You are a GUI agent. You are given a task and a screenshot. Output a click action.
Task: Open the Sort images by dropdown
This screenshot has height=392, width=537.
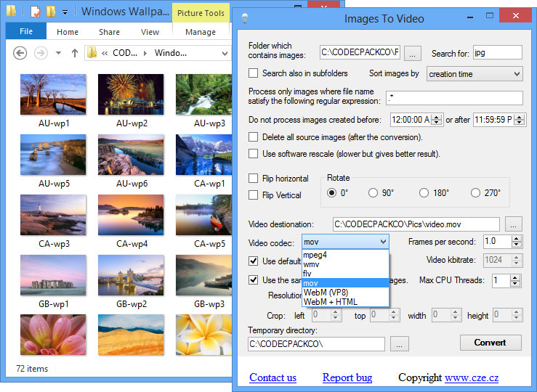475,73
